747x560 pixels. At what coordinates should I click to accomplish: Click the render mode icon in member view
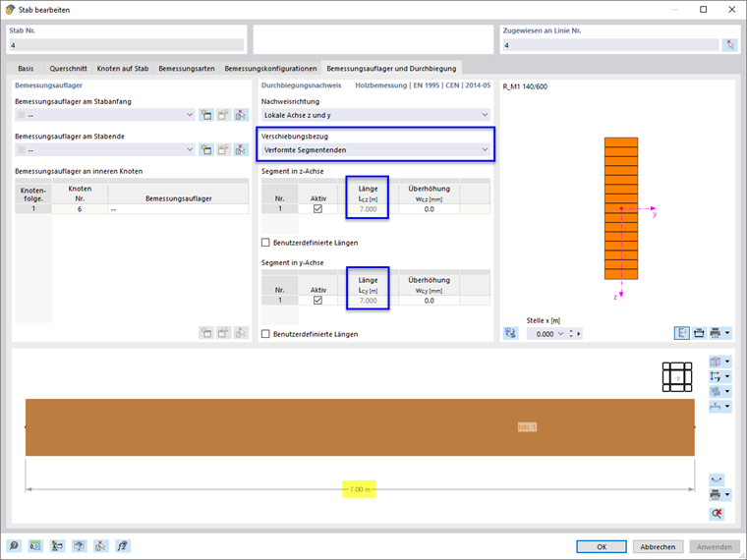[716, 391]
